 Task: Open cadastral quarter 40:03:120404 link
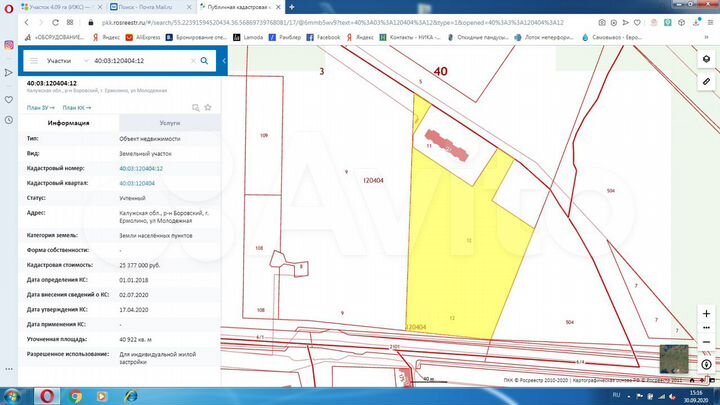point(137,183)
